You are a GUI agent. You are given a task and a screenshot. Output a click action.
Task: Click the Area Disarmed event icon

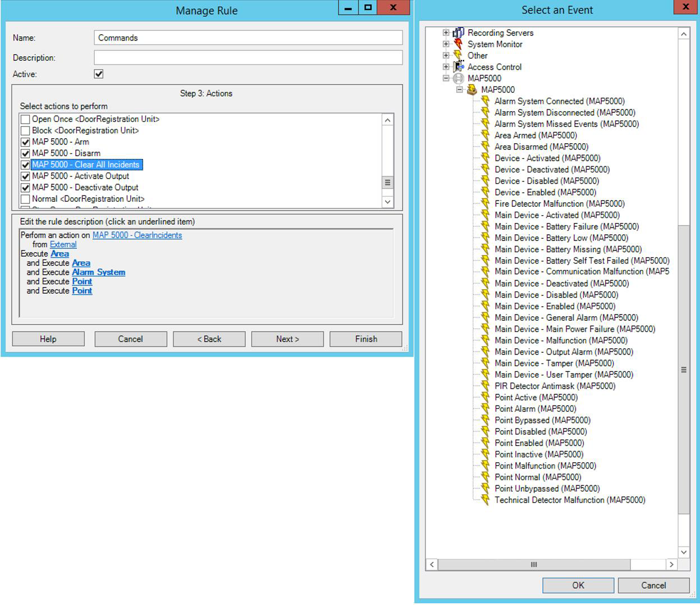point(486,147)
